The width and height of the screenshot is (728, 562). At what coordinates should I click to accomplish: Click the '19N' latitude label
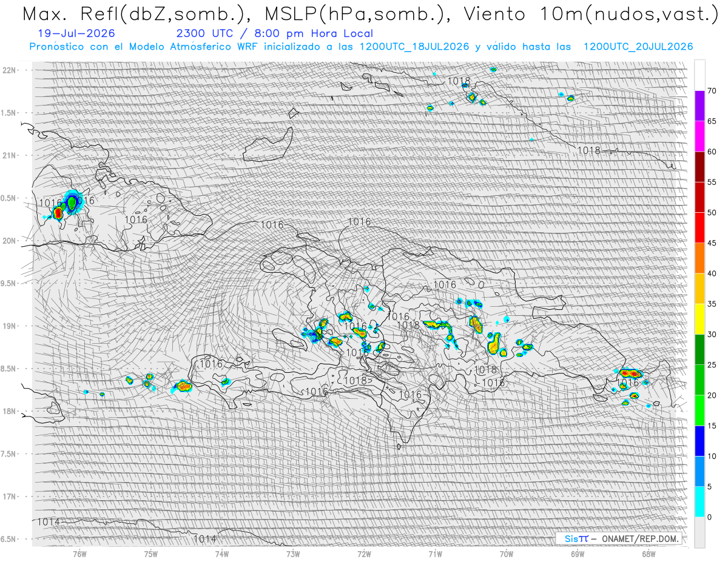(x=8, y=326)
